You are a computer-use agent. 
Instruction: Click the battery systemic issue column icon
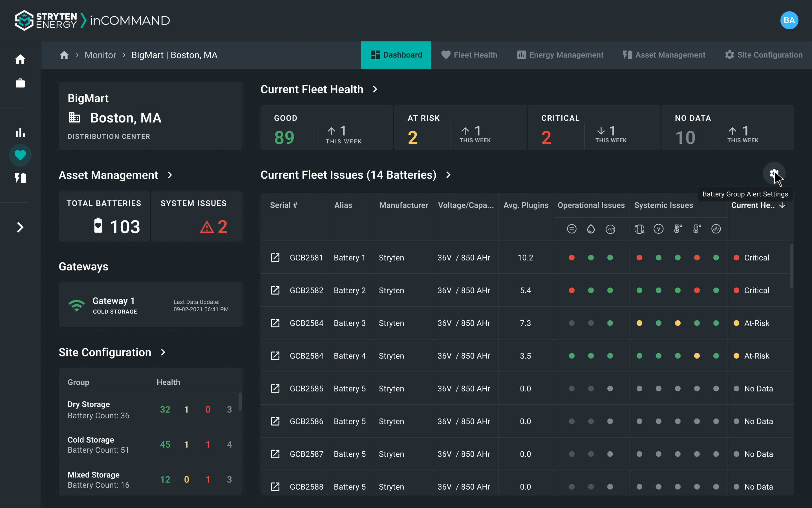[x=639, y=229]
